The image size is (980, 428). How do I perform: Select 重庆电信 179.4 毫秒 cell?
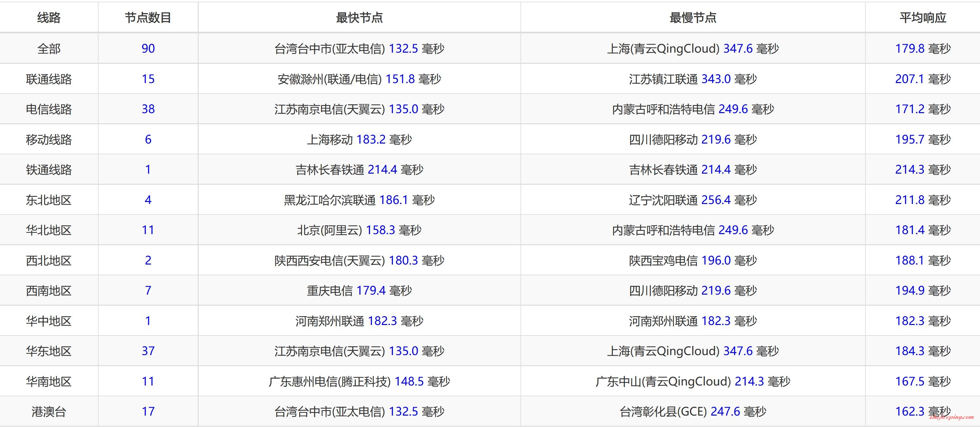click(x=359, y=290)
